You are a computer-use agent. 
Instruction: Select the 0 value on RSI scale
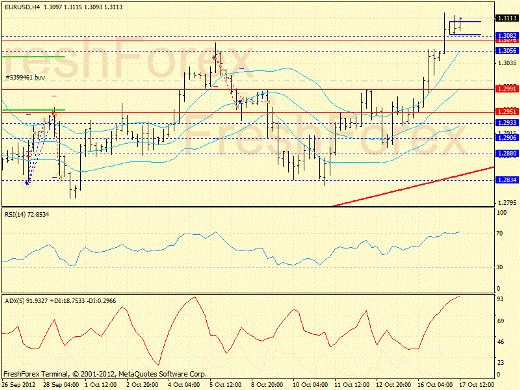[498, 288]
